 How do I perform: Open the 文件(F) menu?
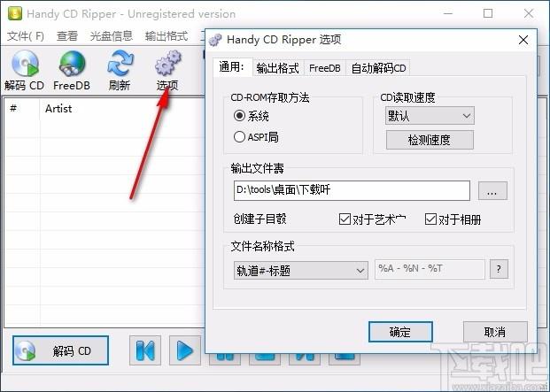click(x=26, y=36)
